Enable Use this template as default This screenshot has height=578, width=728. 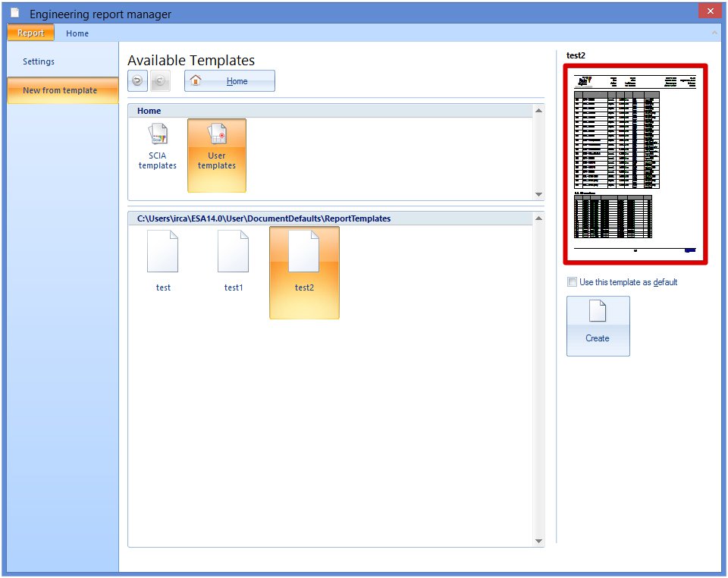point(573,282)
